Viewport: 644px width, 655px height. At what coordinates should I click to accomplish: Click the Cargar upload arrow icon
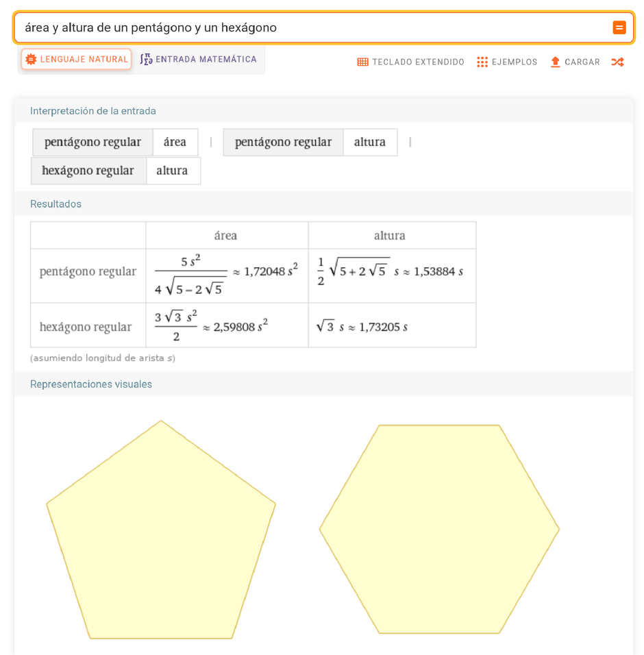(555, 62)
